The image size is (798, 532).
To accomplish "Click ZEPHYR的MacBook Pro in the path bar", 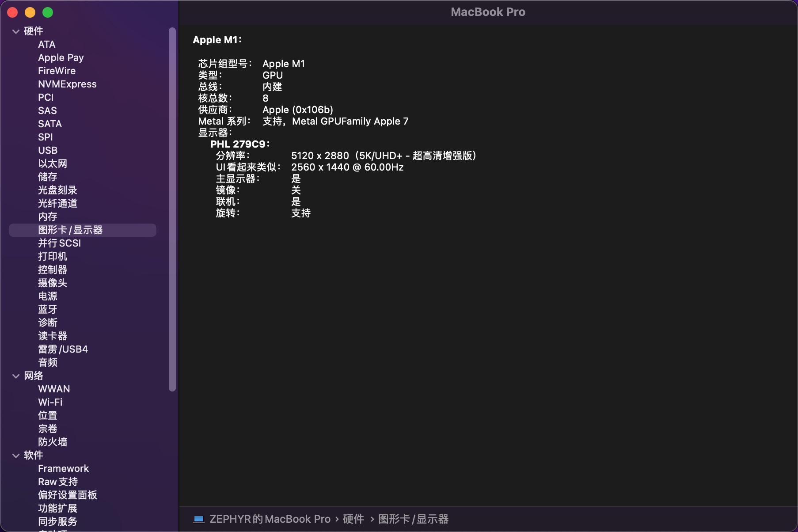I will coord(270,519).
